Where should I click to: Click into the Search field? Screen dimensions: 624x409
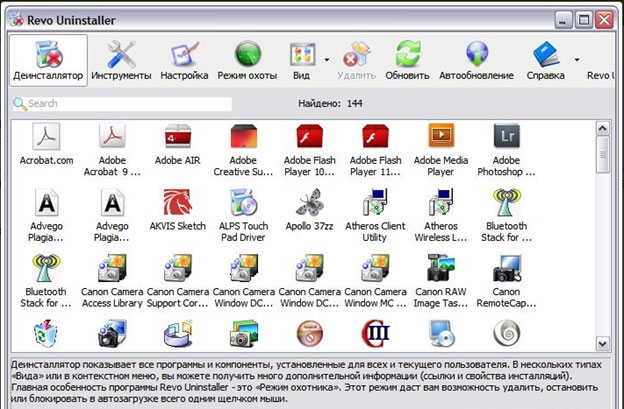click(x=122, y=104)
